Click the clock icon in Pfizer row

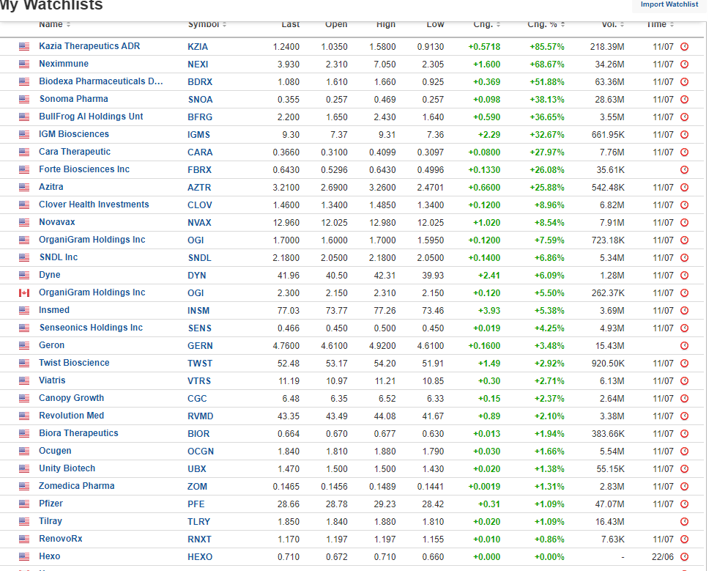tap(684, 504)
